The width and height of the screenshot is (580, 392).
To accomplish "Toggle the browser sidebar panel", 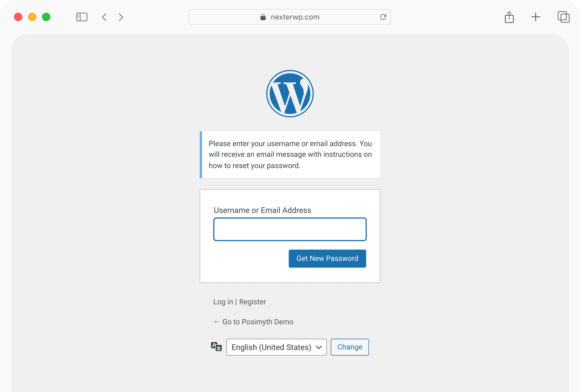I will pos(82,17).
